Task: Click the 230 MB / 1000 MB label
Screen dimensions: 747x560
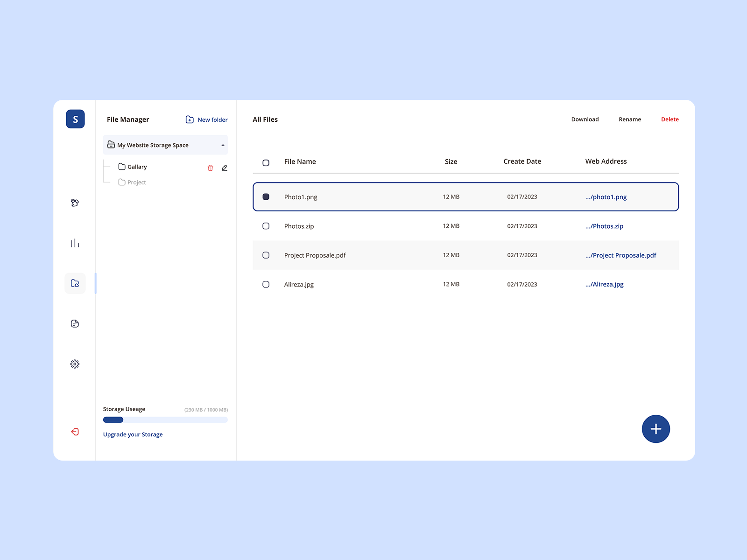Action: pyautogui.click(x=206, y=410)
